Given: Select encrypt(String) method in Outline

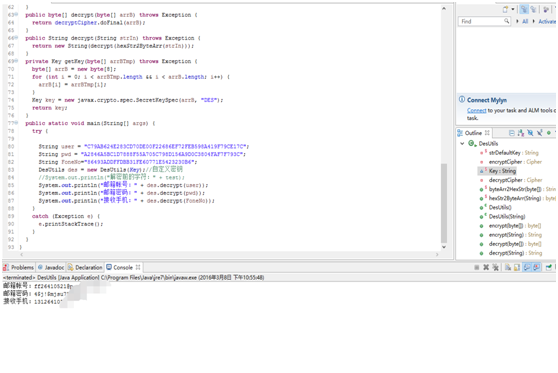Looking at the screenshot, I should tap(511, 235).
